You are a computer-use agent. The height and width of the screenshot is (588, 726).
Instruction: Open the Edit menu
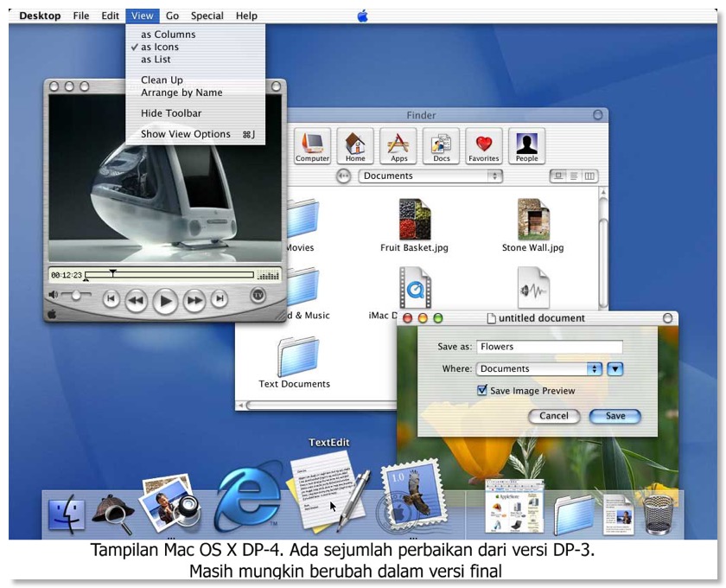coord(111,16)
